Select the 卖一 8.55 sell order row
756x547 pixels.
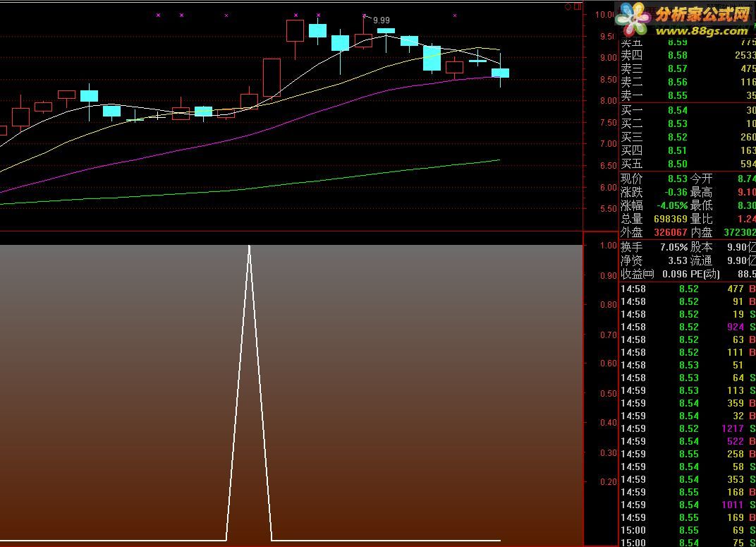[688, 95]
